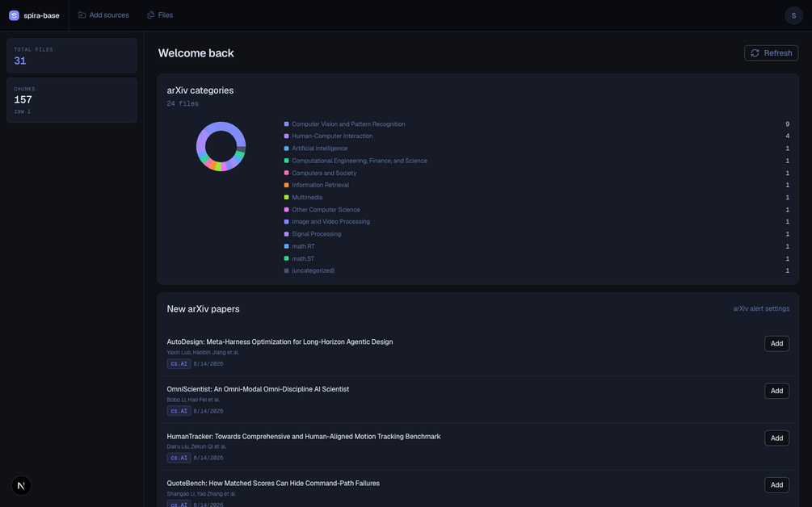Image resolution: width=812 pixels, height=507 pixels.
Task: Click the Next.js N badge icon
Action: tap(21, 485)
